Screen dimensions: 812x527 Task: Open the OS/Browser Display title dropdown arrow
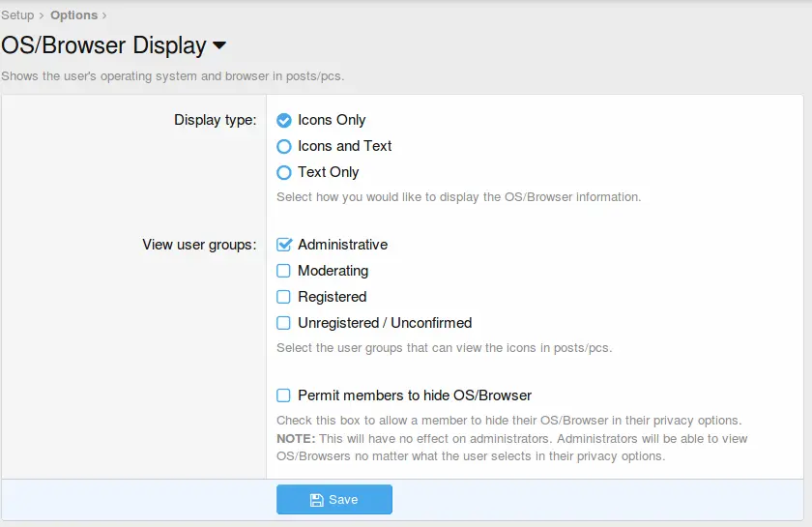(x=219, y=46)
